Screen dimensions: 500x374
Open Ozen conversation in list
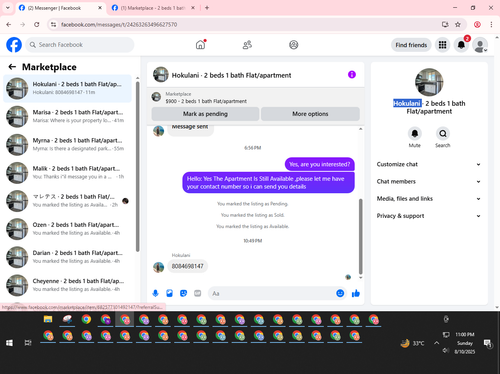(68, 229)
